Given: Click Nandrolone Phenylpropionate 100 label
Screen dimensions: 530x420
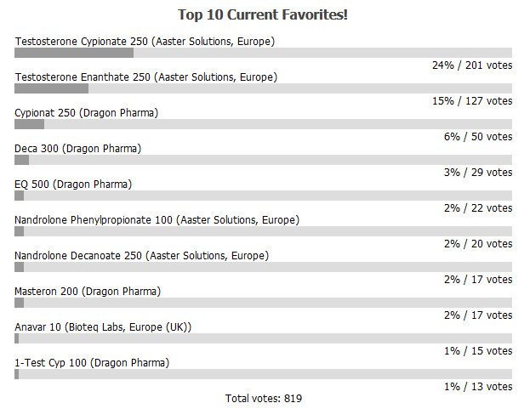Looking at the screenshot, I should [x=157, y=219].
